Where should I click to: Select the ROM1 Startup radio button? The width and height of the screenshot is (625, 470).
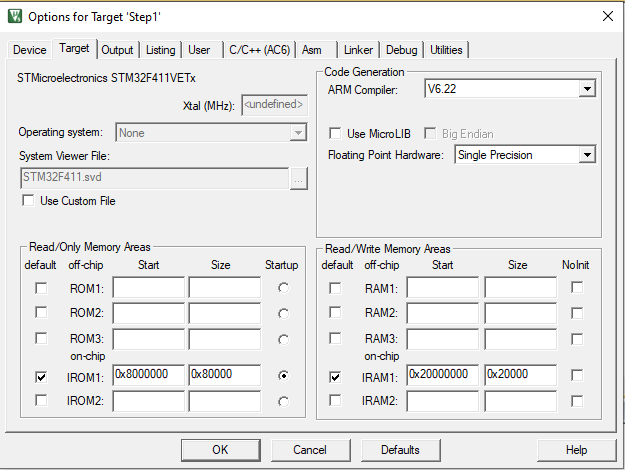(x=285, y=288)
